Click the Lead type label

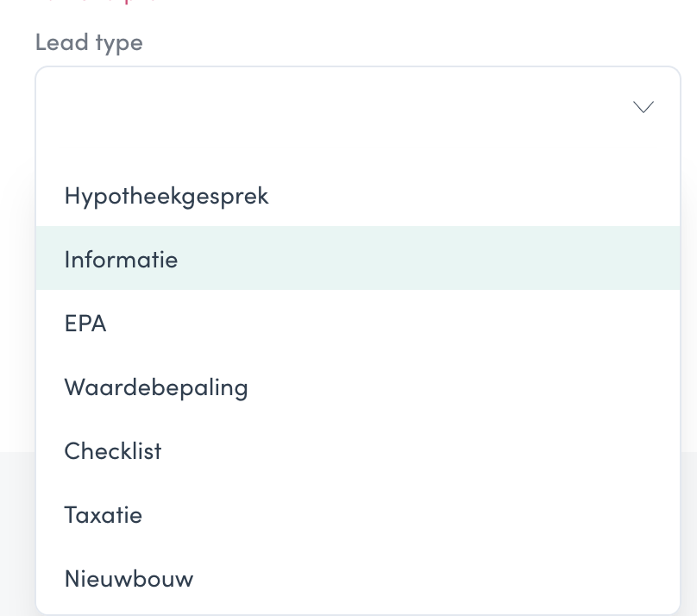(x=89, y=43)
